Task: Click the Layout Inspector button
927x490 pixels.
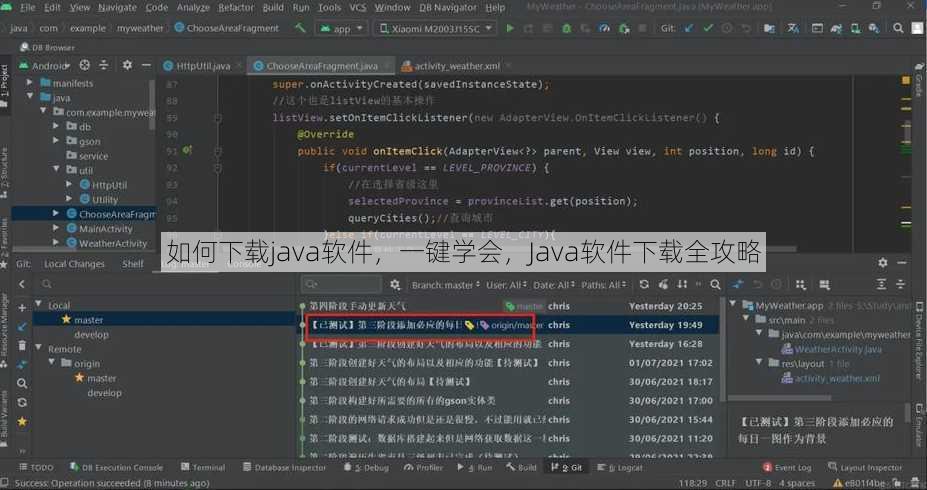Action: (865, 467)
